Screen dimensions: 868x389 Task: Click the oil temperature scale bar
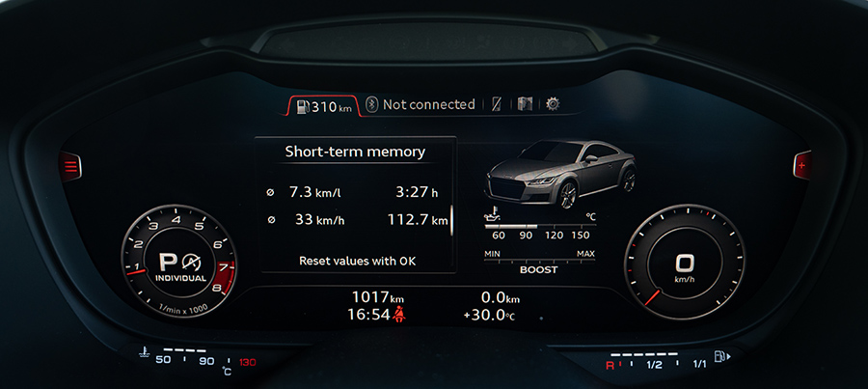click(539, 224)
